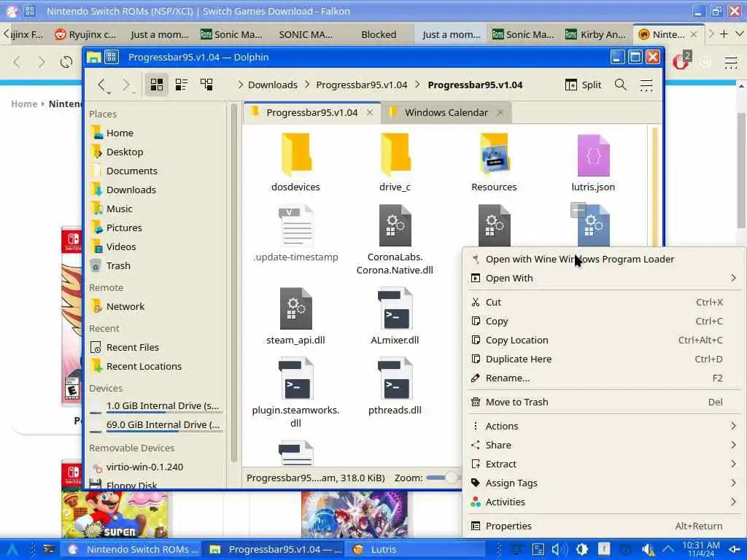Close the Windows Calendar Dolphin tab

pyautogui.click(x=500, y=113)
